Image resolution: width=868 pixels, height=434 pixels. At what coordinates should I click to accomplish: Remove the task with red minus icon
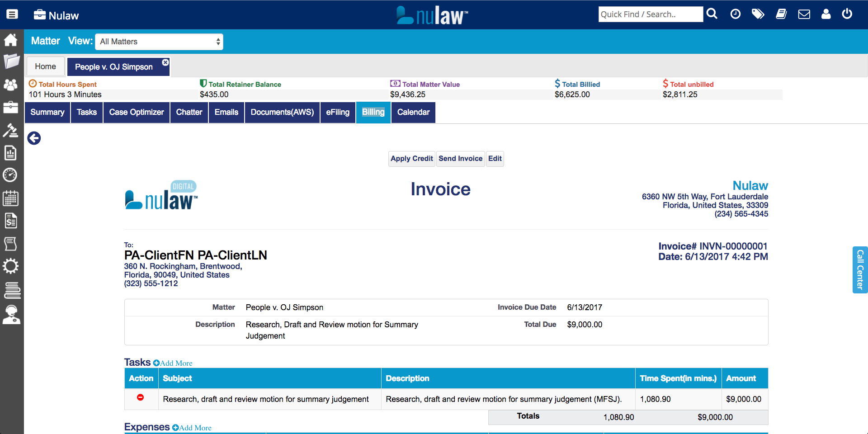[x=141, y=397]
